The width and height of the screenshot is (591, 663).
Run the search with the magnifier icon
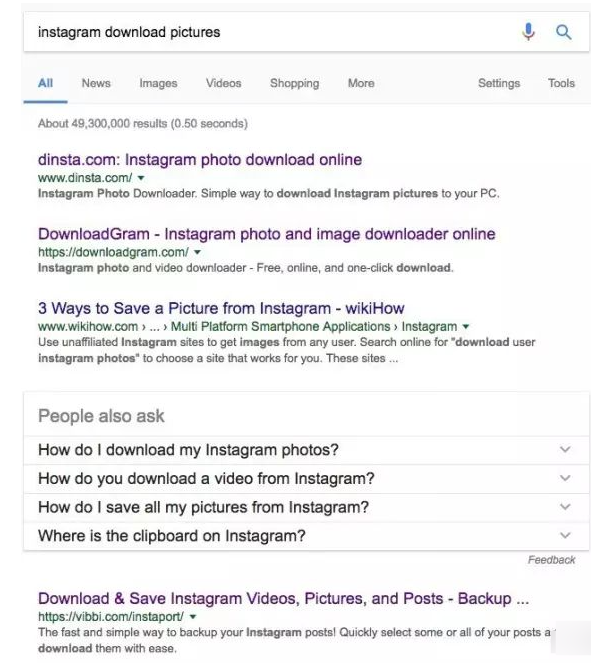point(564,32)
